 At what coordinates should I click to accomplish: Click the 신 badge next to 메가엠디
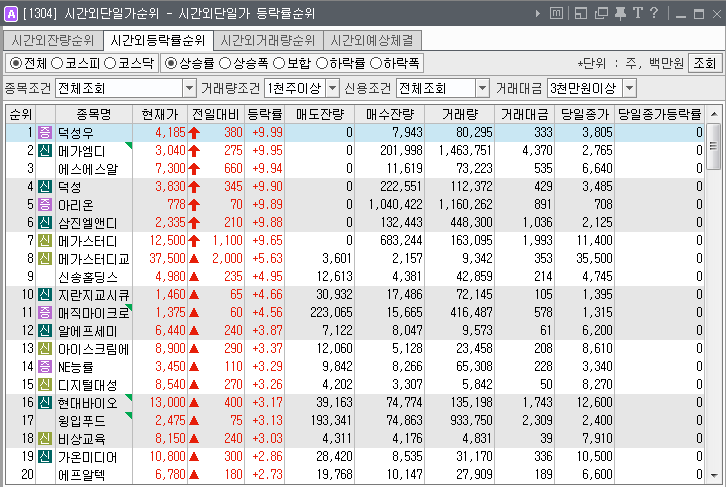45,150
